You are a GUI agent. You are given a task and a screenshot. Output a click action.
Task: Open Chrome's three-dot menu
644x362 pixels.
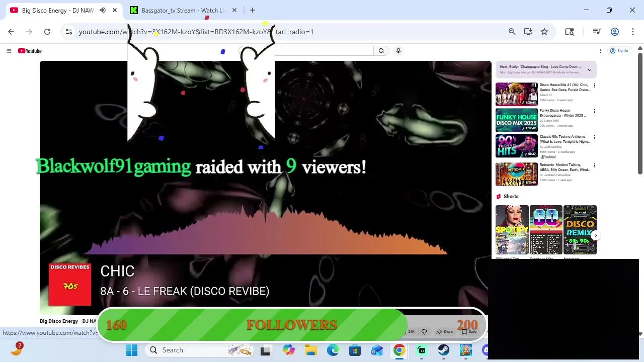tap(632, 32)
